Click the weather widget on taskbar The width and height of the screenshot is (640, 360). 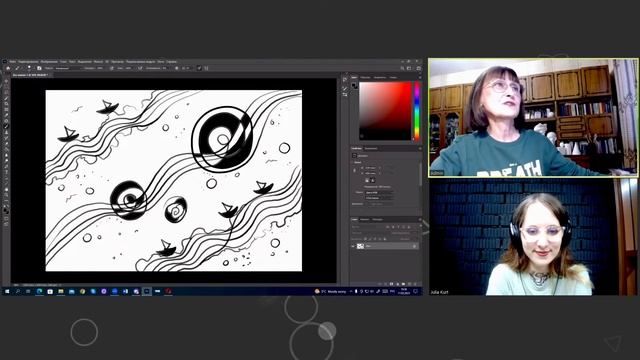(x=331, y=291)
